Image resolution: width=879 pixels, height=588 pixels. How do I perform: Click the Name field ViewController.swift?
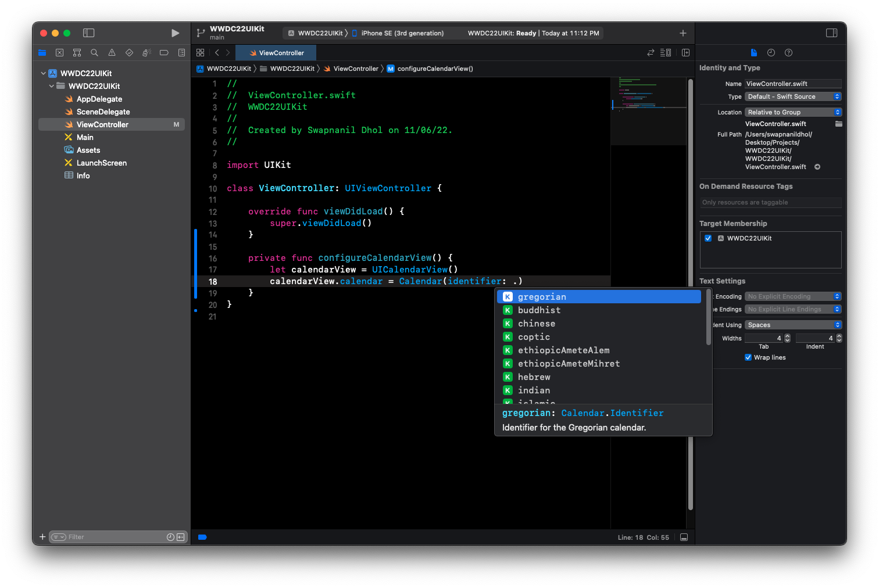[x=793, y=84]
